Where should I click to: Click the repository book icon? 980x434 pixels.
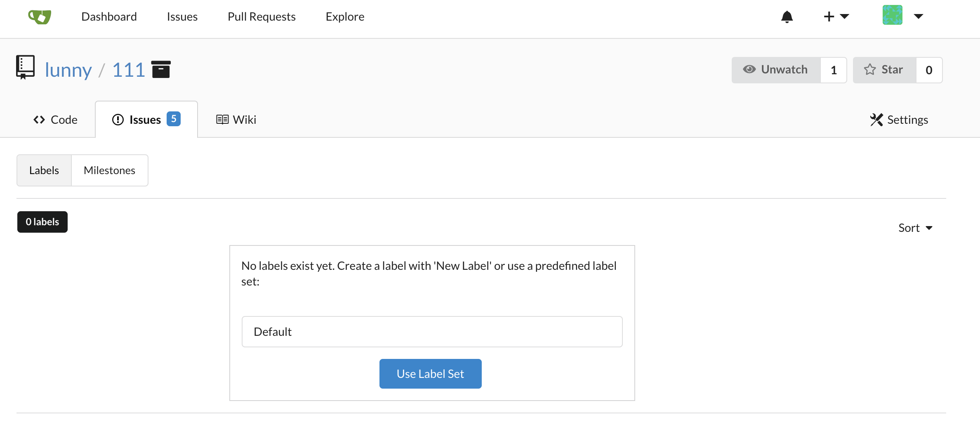[x=25, y=67]
